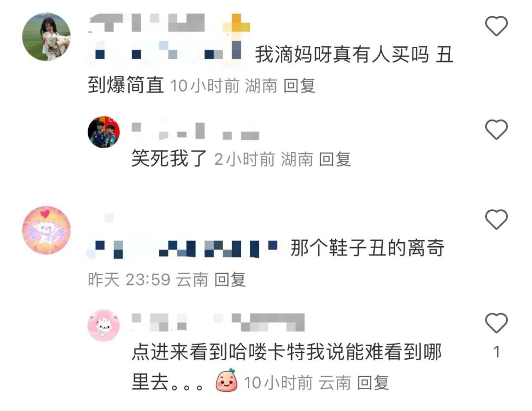Like the comment '那个鞋子丑的离奇'
Viewport: 532px width, 411px height.
tap(497, 220)
